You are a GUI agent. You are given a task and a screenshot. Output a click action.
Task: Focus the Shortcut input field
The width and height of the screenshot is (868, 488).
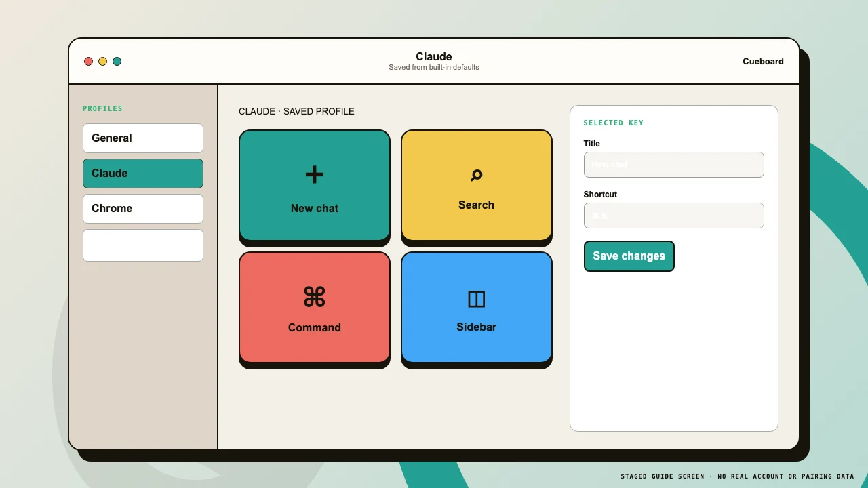pyautogui.click(x=673, y=216)
